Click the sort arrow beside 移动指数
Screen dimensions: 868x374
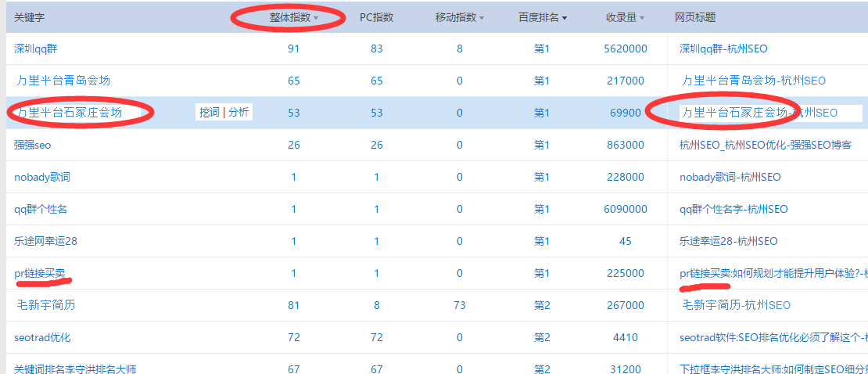coord(482,18)
